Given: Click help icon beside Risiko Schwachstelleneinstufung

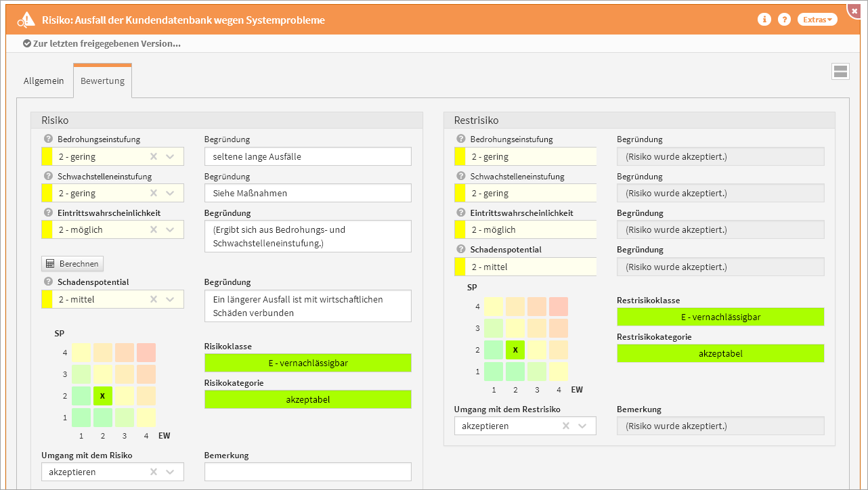Looking at the screenshot, I should coord(48,176).
